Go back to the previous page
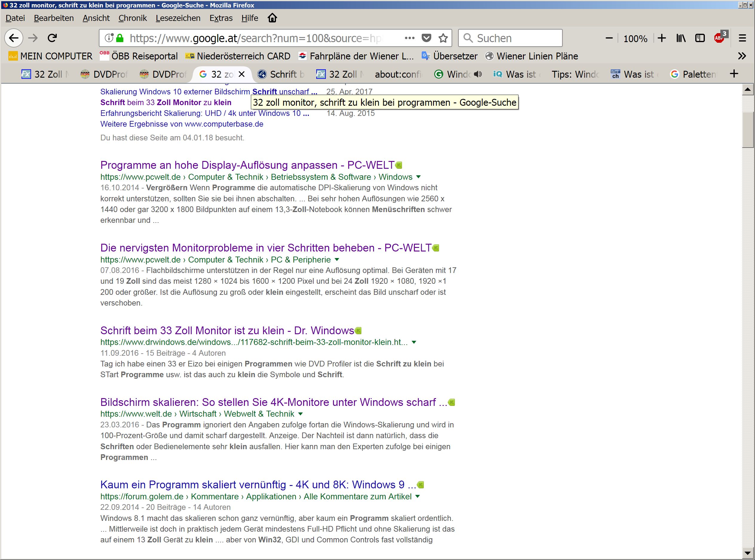The height and width of the screenshot is (560, 755). [13, 38]
